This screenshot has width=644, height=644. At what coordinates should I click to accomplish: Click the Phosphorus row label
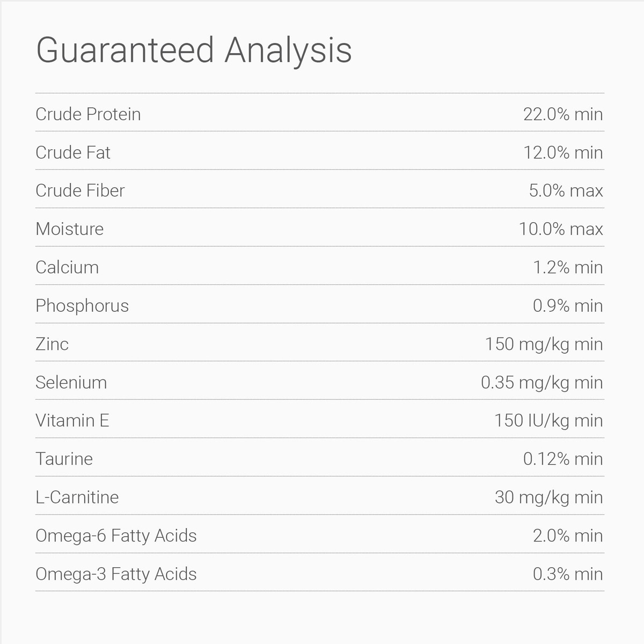pyautogui.click(x=82, y=306)
